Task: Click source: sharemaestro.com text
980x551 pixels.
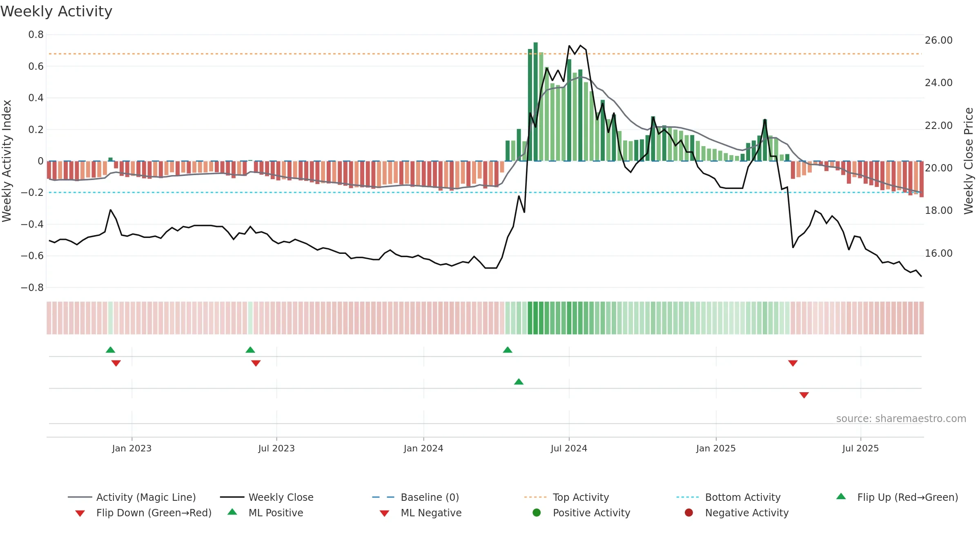Action: 901,419
